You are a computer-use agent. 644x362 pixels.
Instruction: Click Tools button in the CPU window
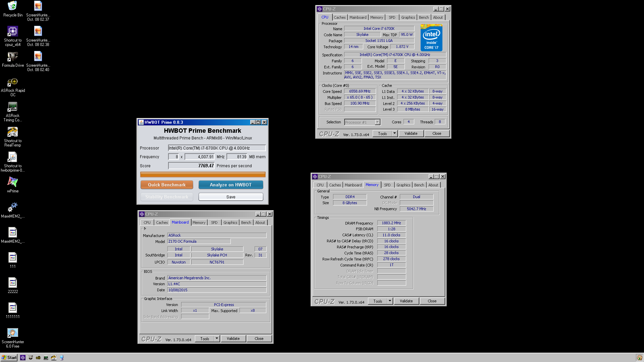coord(382,133)
